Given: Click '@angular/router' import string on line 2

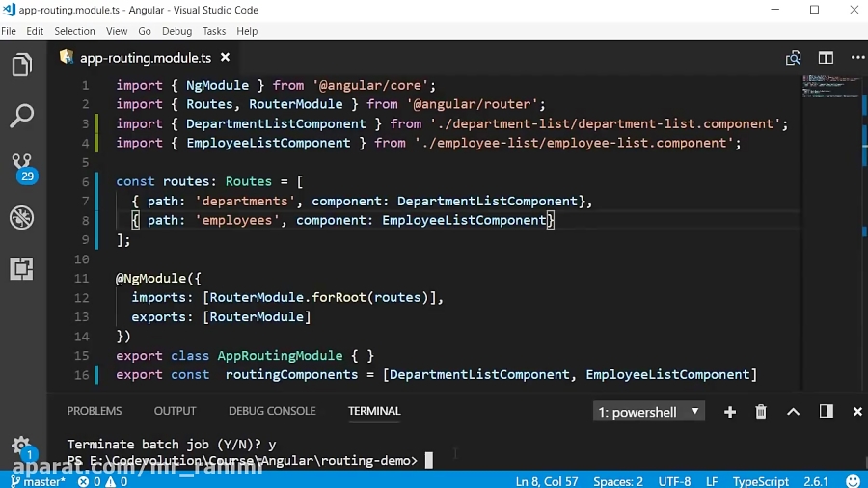Looking at the screenshot, I should coord(473,104).
